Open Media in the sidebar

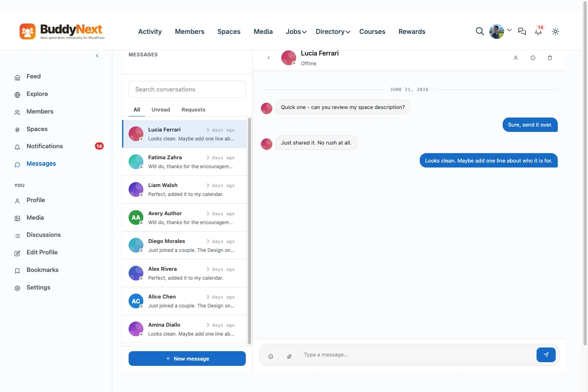35,218
